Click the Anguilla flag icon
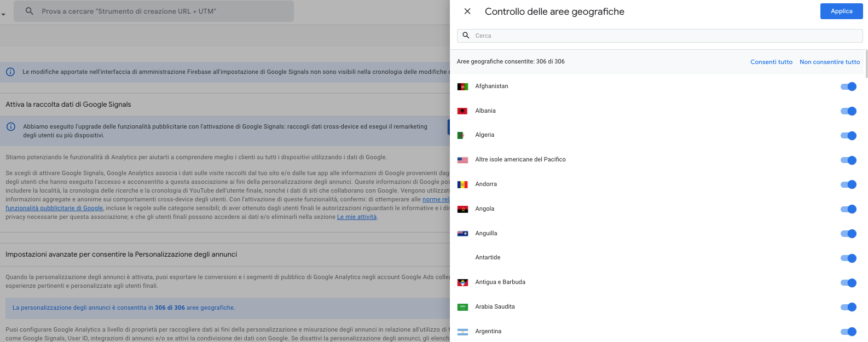Screen dimensions: 868x342 (462, 234)
